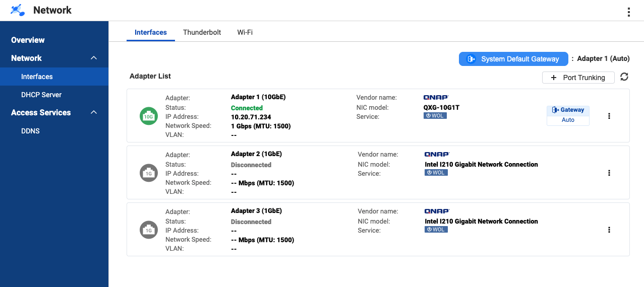Click the System Default Gateway button
Viewport: 644px width, 287px height.
tap(513, 59)
